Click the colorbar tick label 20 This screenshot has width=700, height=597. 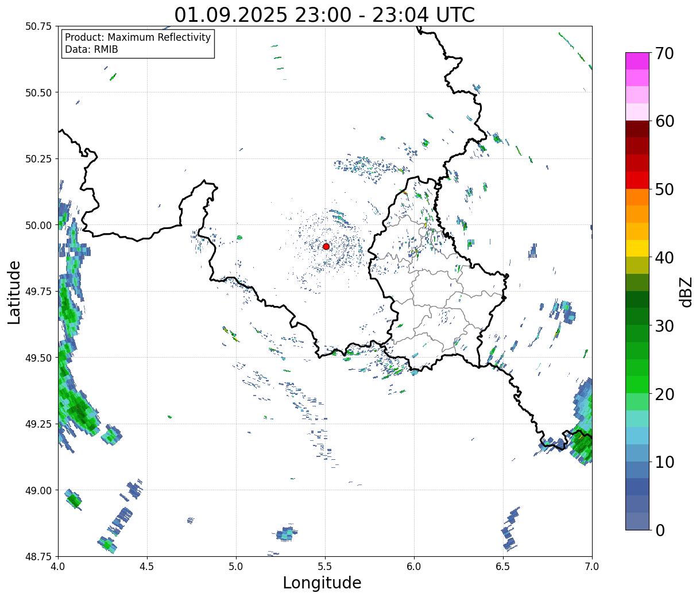(664, 394)
